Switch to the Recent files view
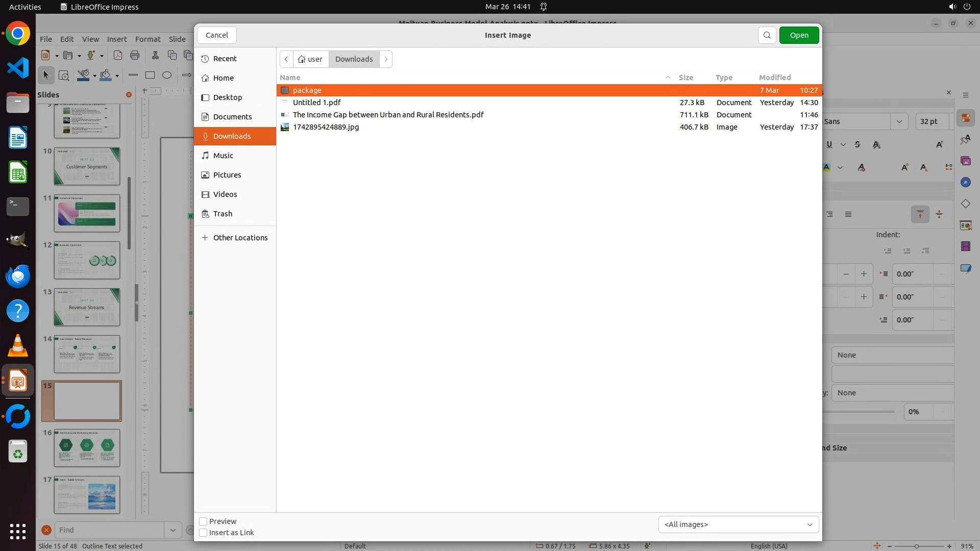The image size is (980, 551). (x=225, y=59)
